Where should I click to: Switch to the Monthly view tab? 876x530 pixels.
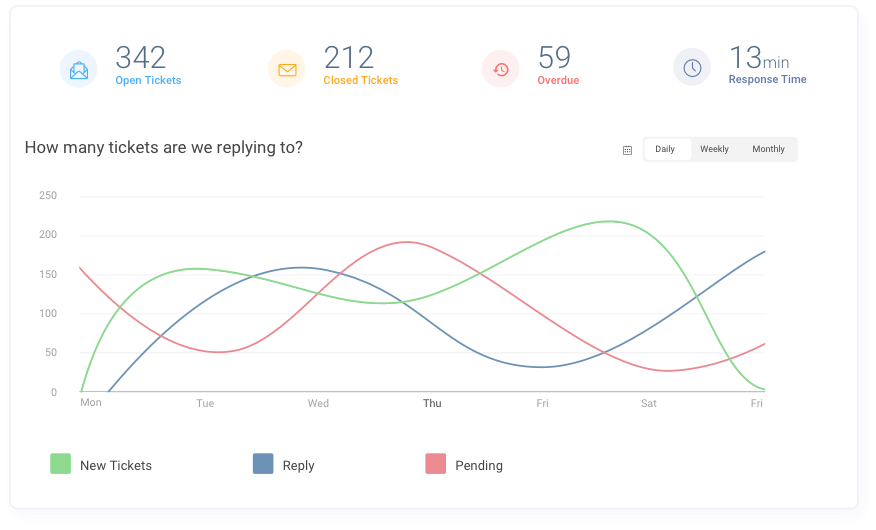(768, 149)
